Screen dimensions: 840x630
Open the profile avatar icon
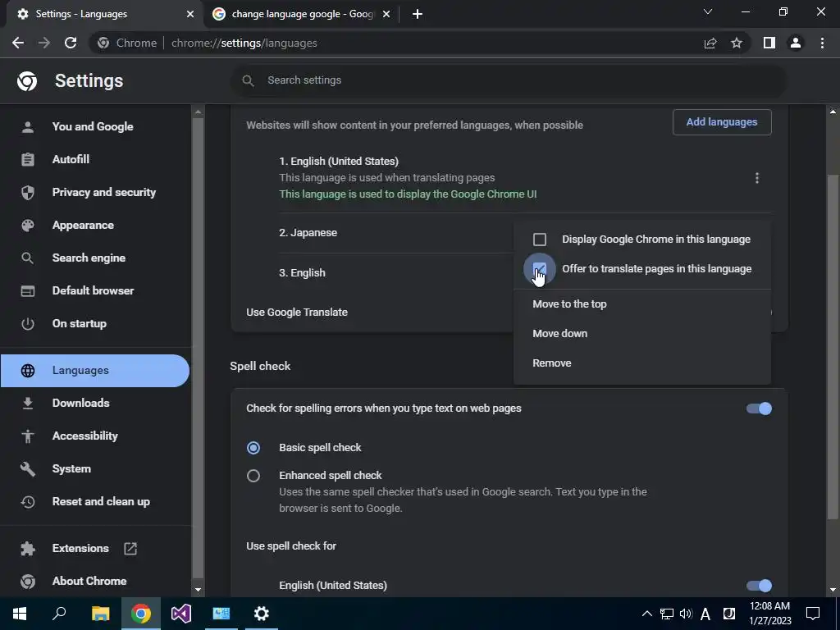point(796,43)
